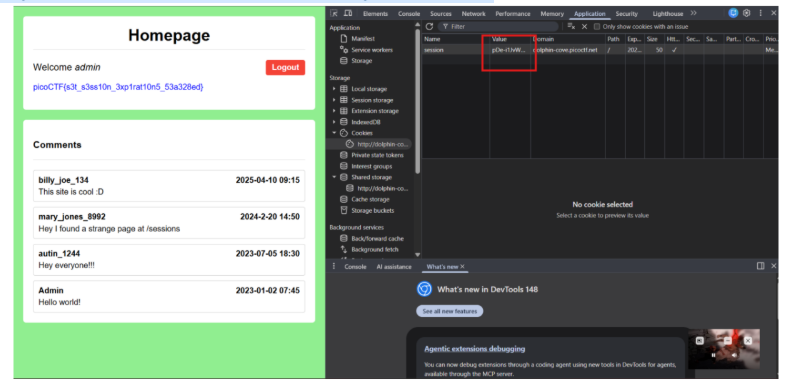Screen dimensions: 799x391
Task: Click the blue AI assistance icon in toolbar
Action: tap(733, 13)
